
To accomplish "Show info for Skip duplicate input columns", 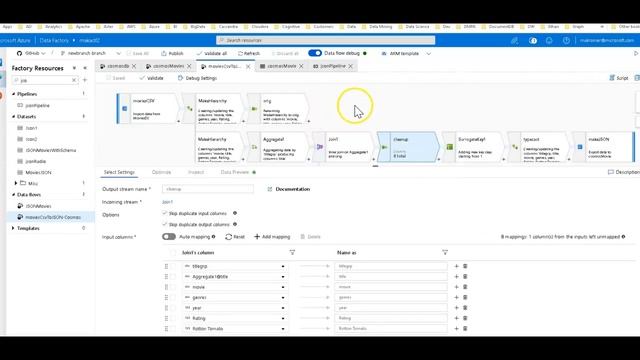I will pos(235,213).
